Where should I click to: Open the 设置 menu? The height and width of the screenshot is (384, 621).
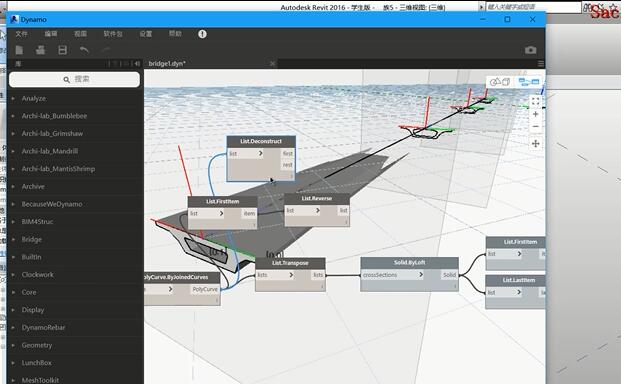click(x=145, y=34)
